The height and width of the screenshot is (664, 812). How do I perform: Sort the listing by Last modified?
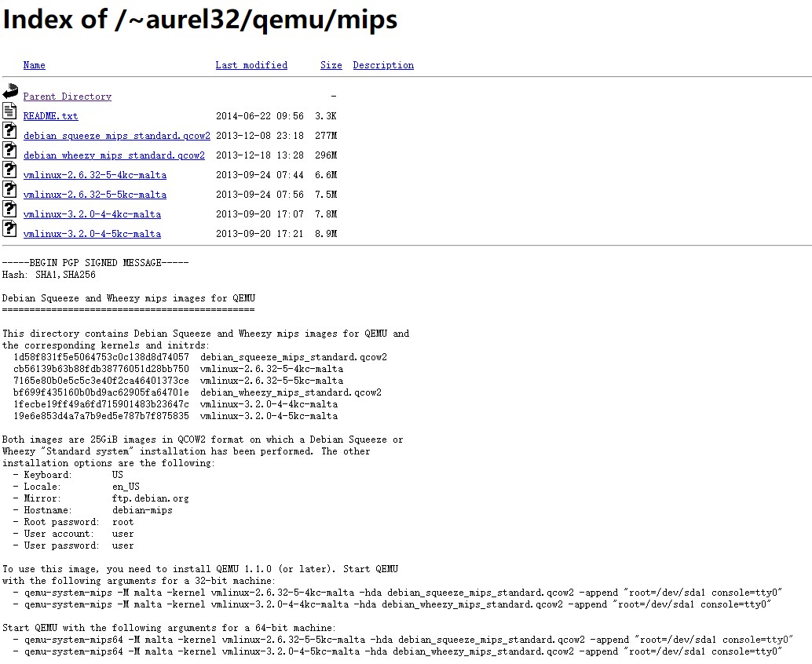point(251,65)
